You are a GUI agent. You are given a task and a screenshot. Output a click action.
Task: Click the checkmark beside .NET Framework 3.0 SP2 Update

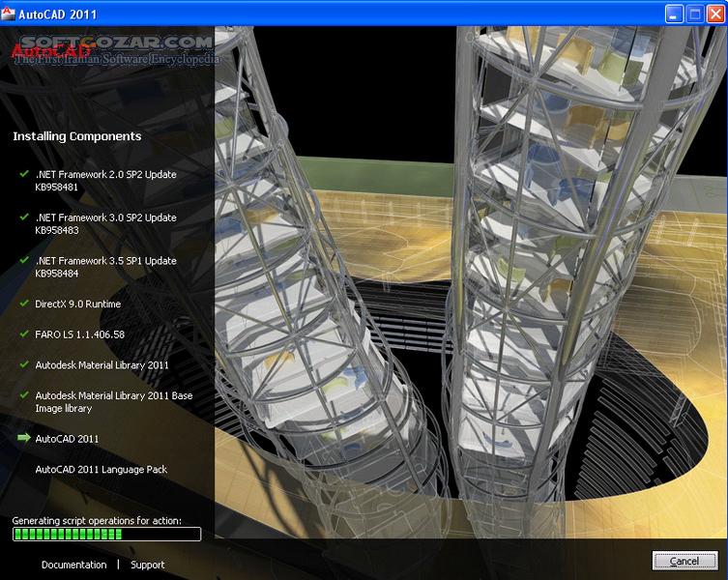coord(24,217)
